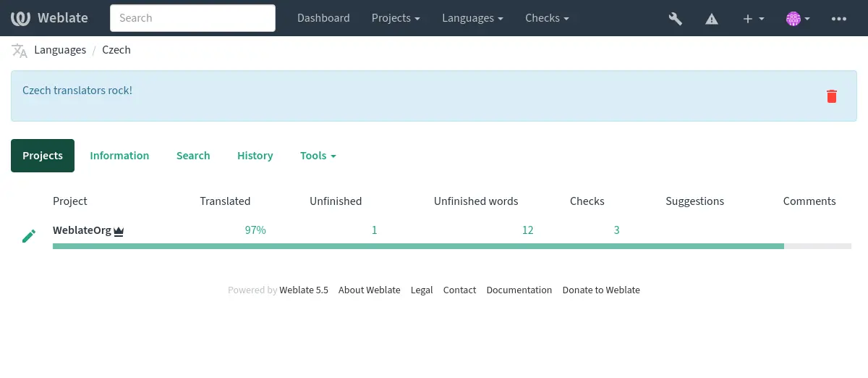The image size is (868, 378).
Task: Open the wrench management icon
Action: (x=676, y=19)
